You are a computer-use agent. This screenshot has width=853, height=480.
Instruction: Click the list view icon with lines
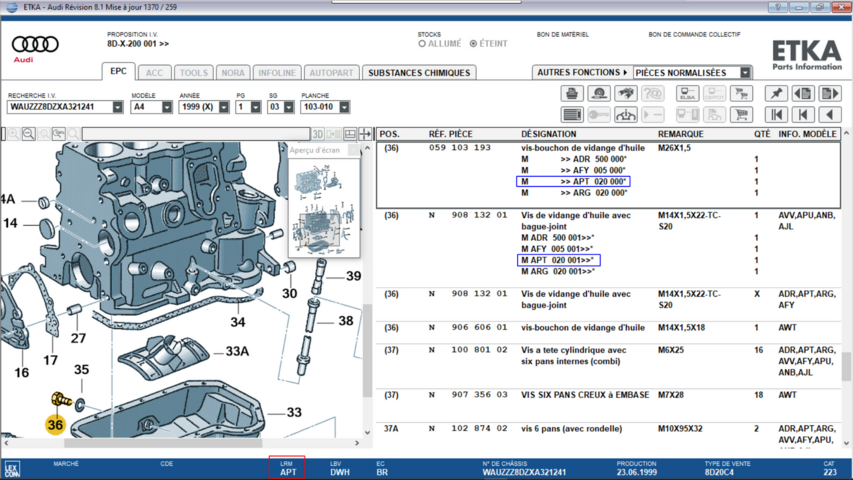click(572, 115)
